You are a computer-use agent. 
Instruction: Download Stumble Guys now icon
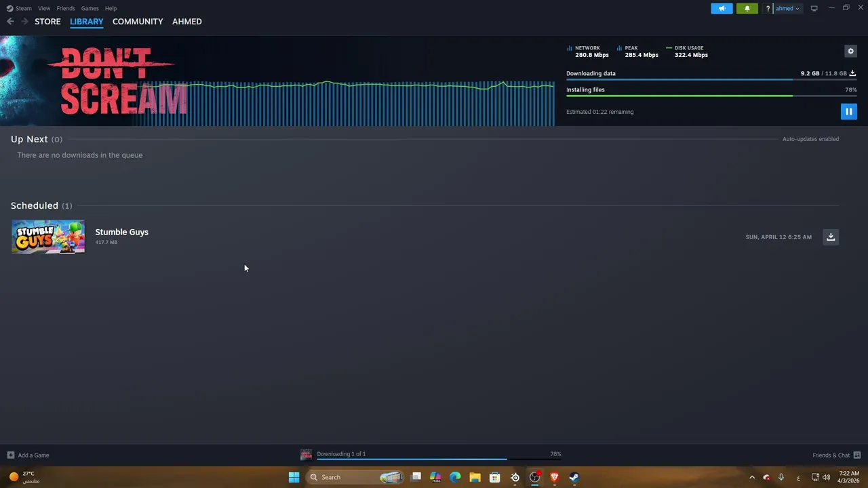831,237
